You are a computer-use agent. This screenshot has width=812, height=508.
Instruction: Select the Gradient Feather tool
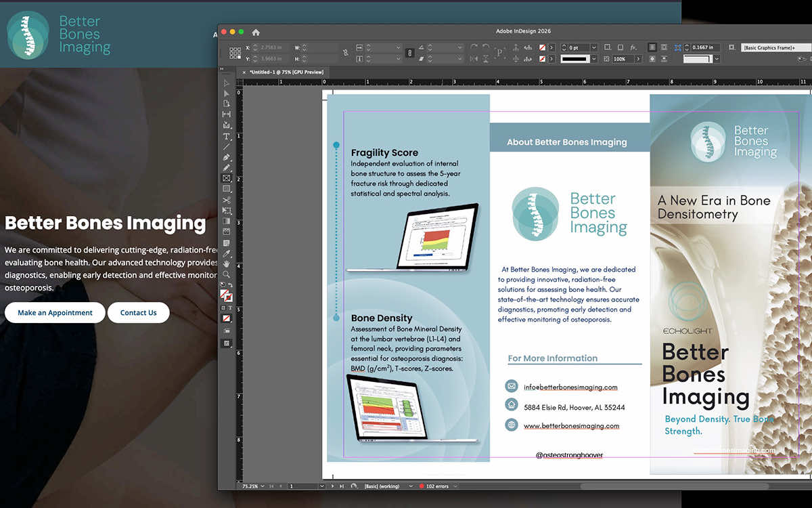(x=227, y=232)
